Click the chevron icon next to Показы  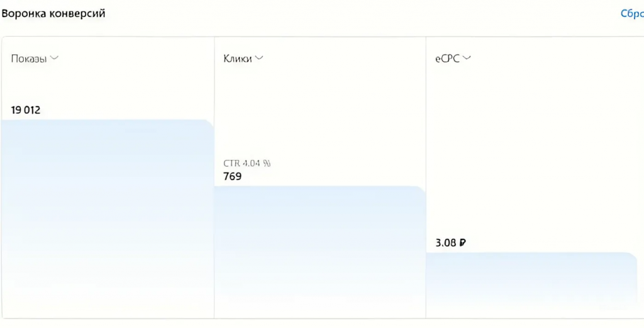tap(54, 58)
